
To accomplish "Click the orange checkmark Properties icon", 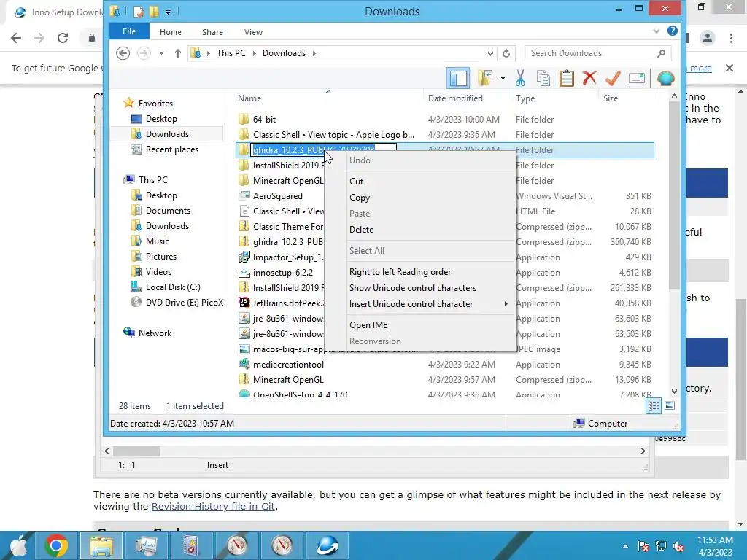I will (613, 77).
